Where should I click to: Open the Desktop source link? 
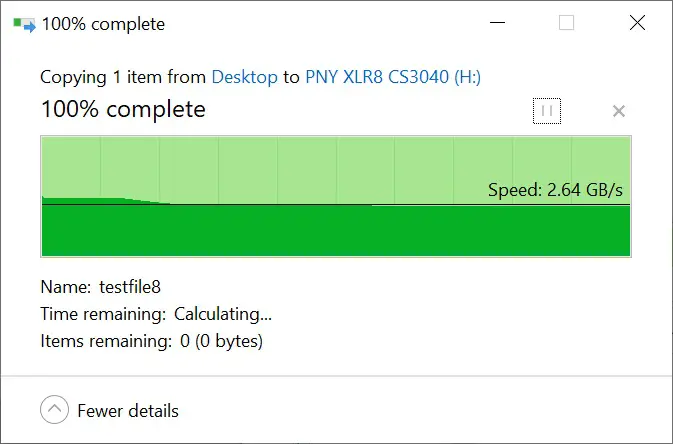click(x=244, y=77)
